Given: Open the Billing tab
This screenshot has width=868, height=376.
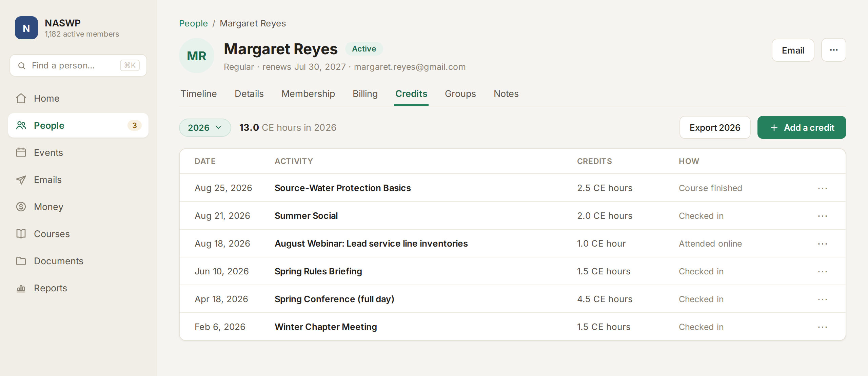Looking at the screenshot, I should tap(365, 94).
